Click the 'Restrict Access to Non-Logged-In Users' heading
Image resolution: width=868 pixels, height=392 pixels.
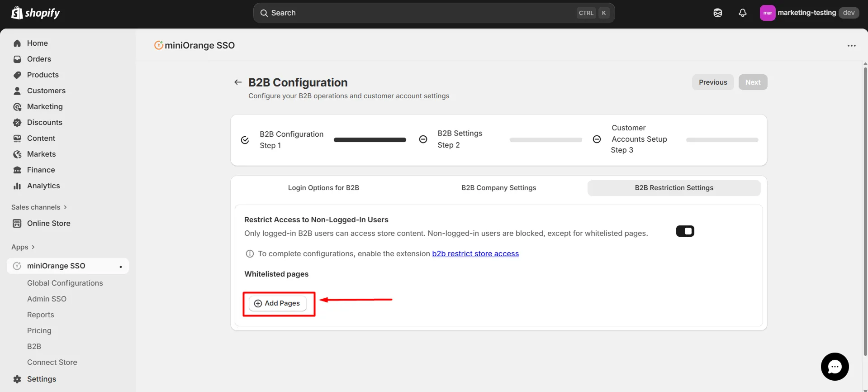(x=316, y=220)
